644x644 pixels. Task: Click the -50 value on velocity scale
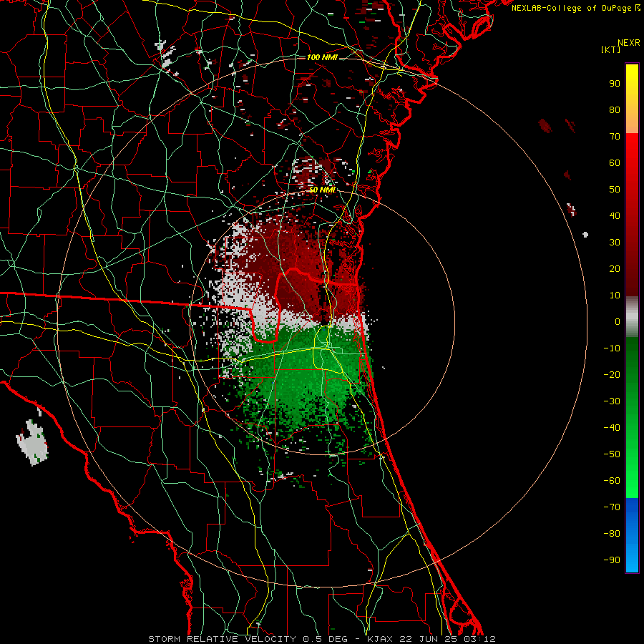pos(612,454)
